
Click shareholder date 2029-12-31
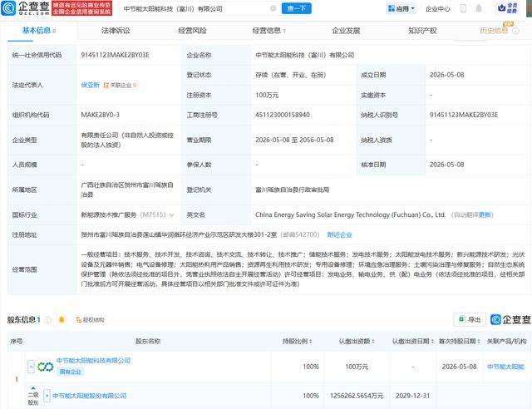pyautogui.click(x=412, y=396)
